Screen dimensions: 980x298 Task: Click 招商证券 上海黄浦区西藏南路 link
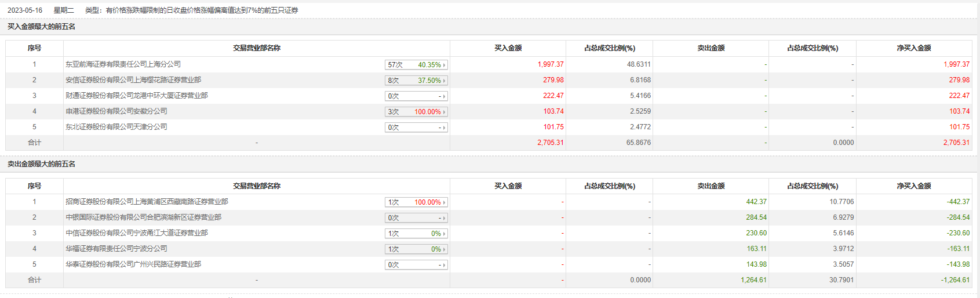[x=147, y=202]
